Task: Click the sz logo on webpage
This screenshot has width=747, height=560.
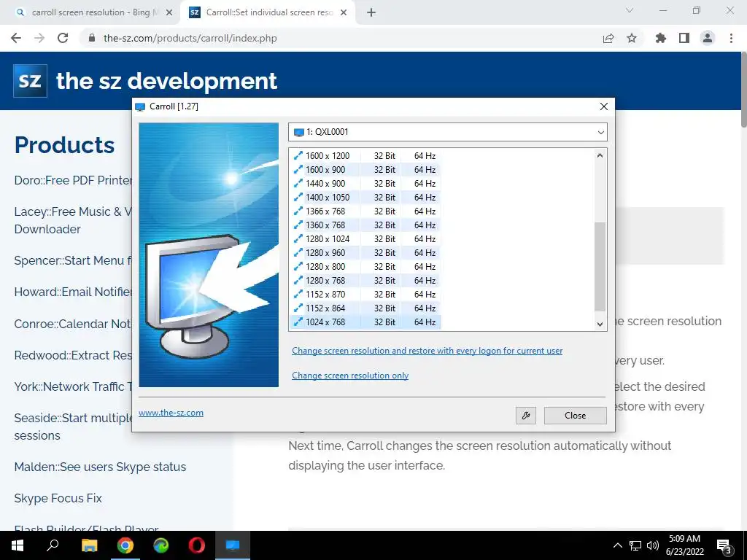Action: (x=30, y=80)
